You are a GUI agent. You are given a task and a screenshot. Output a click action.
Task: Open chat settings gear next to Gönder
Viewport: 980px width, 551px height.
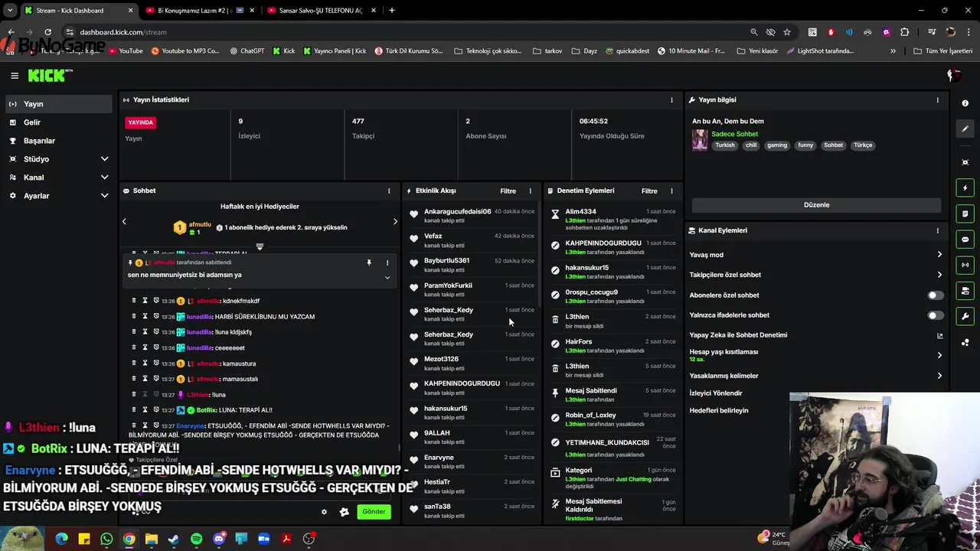(324, 512)
